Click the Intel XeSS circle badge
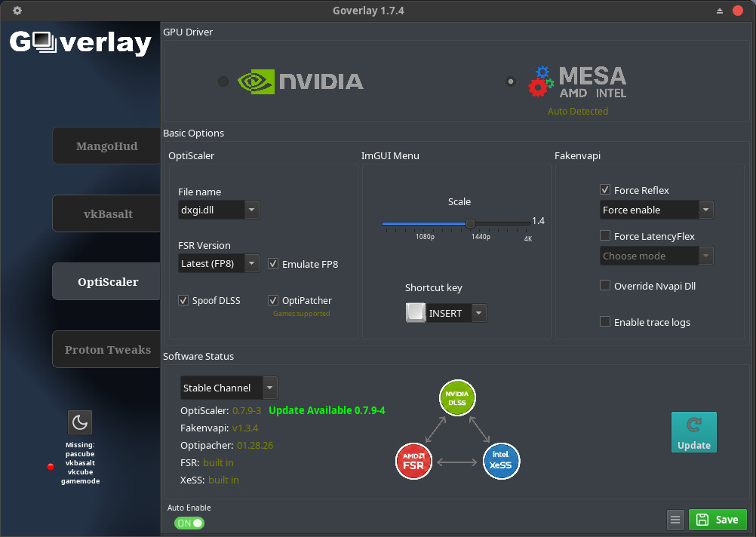This screenshot has width=756, height=537. pos(501,461)
